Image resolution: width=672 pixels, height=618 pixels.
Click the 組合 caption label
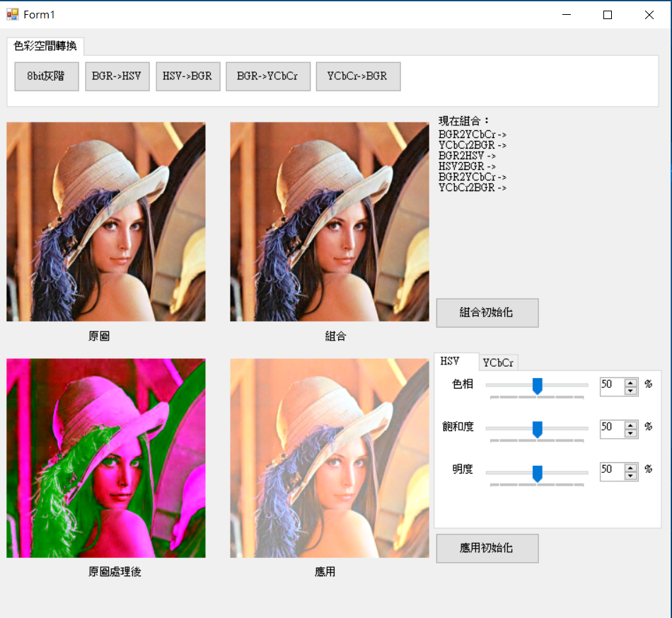(x=335, y=336)
